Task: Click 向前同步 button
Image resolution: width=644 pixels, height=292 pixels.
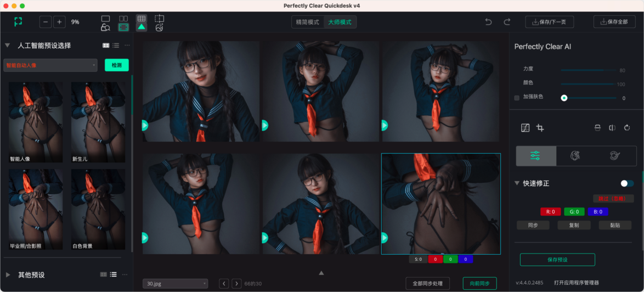Action: (480, 283)
